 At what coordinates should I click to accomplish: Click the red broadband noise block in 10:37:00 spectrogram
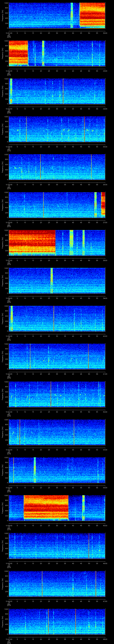click(x=32, y=242)
